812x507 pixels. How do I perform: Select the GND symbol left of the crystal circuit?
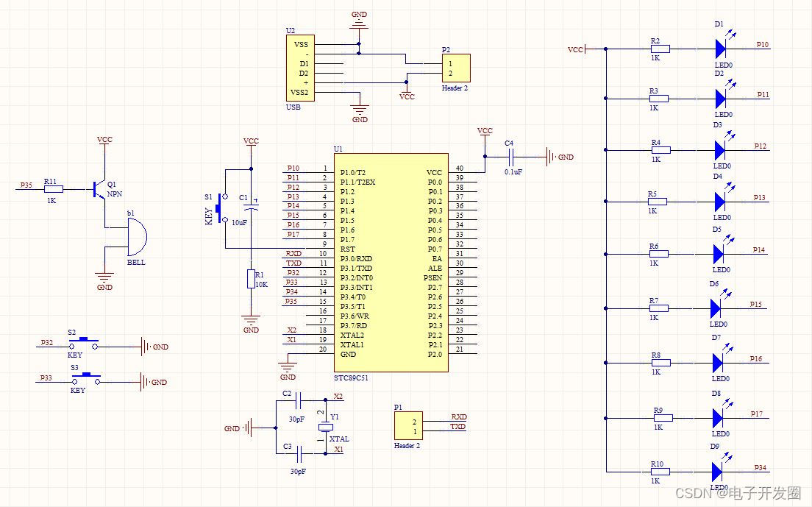click(238, 428)
